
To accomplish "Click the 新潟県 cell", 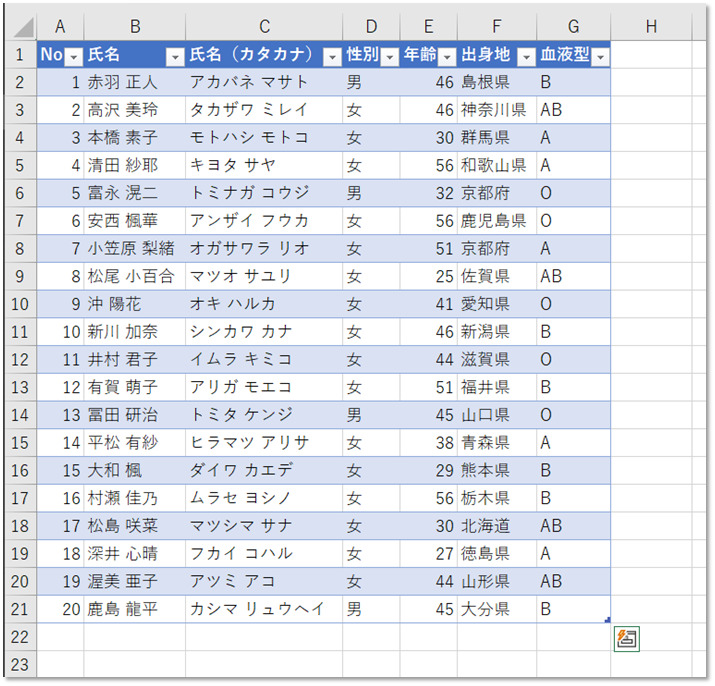I will (497, 332).
